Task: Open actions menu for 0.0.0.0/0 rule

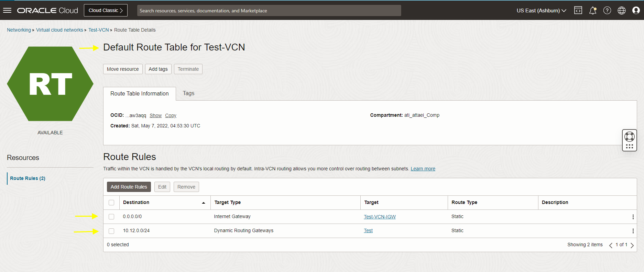Action: pos(633,217)
